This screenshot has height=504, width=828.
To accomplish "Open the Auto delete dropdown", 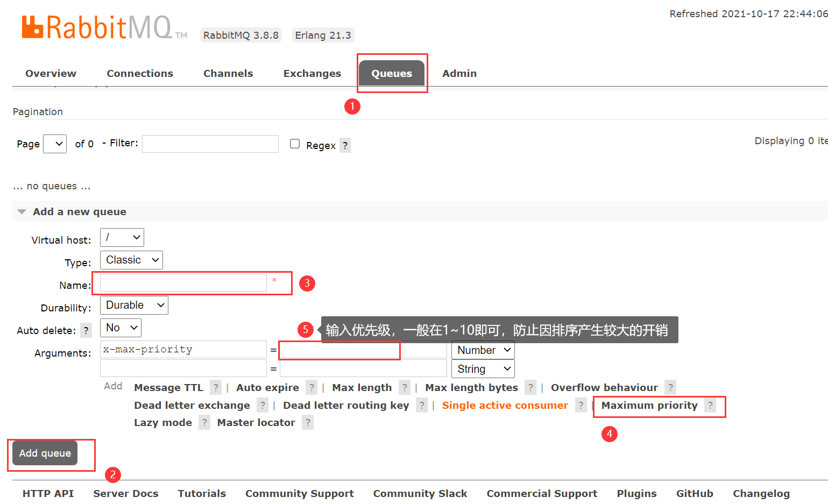I will pos(121,328).
